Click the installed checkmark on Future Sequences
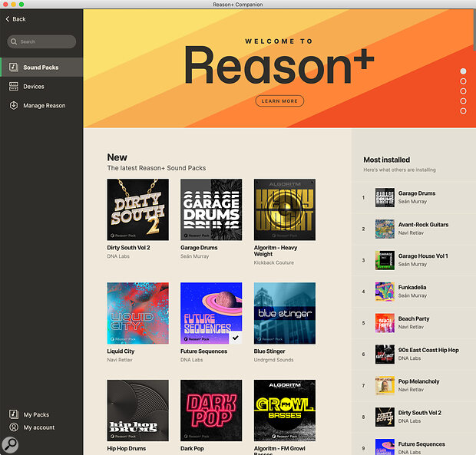 click(x=235, y=338)
